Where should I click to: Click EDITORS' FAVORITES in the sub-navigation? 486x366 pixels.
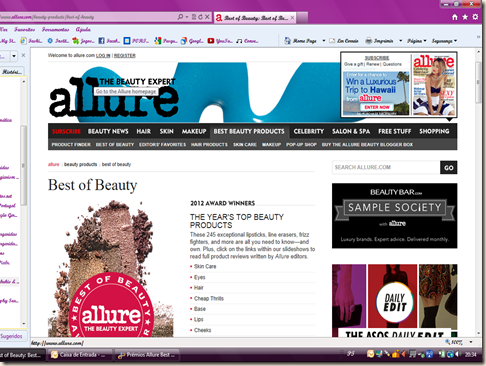pyautogui.click(x=162, y=145)
